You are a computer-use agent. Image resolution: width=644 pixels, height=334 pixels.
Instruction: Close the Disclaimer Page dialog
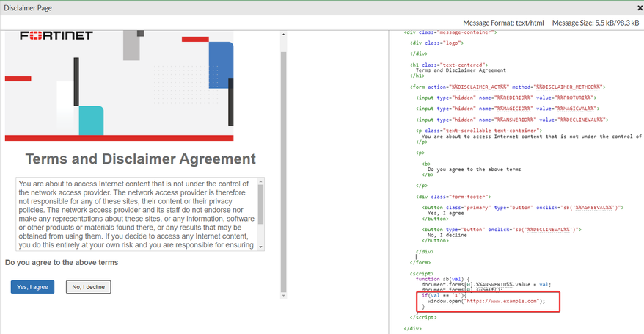coord(640,7)
